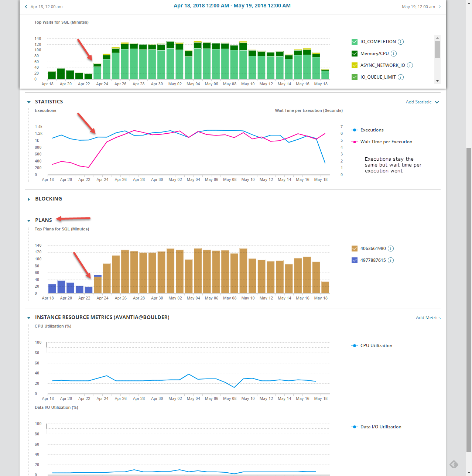Show info for IO_QUEUE_LIMIT wait

point(401,77)
